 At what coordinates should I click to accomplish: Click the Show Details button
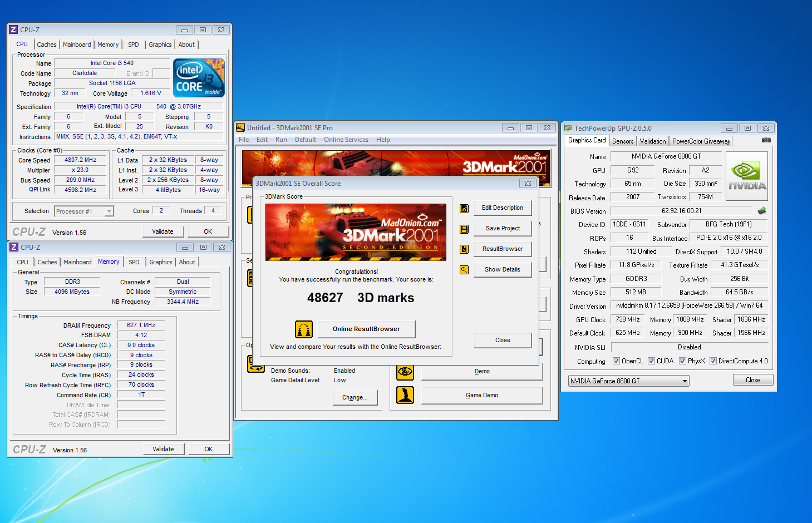pos(503,269)
